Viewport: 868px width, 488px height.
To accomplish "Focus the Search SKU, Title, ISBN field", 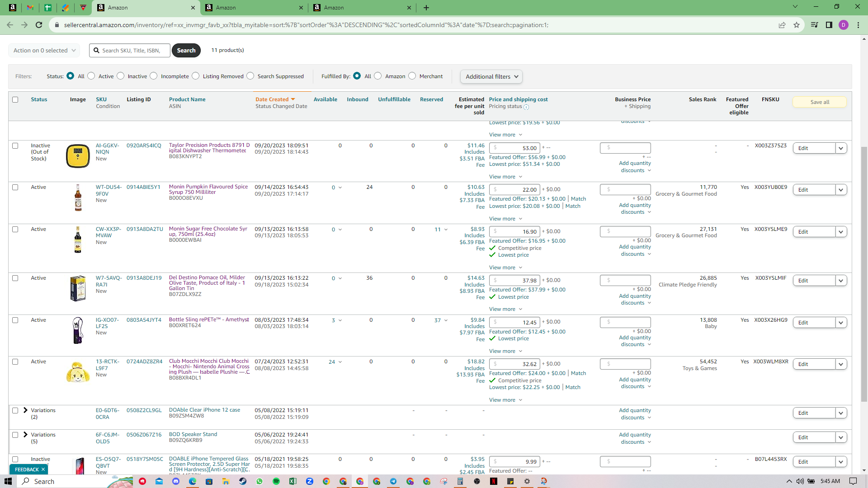I will 130,50.
